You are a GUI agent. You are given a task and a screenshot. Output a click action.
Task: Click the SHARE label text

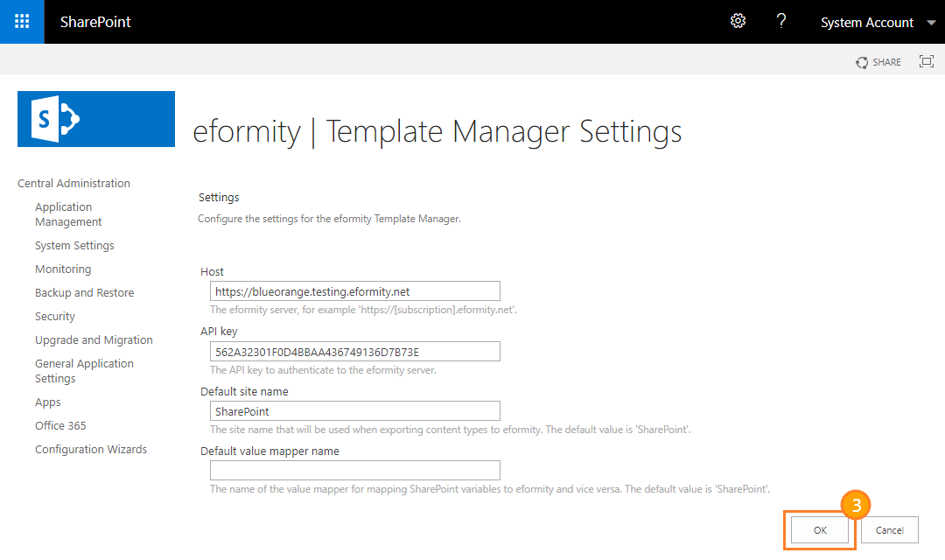click(x=886, y=62)
